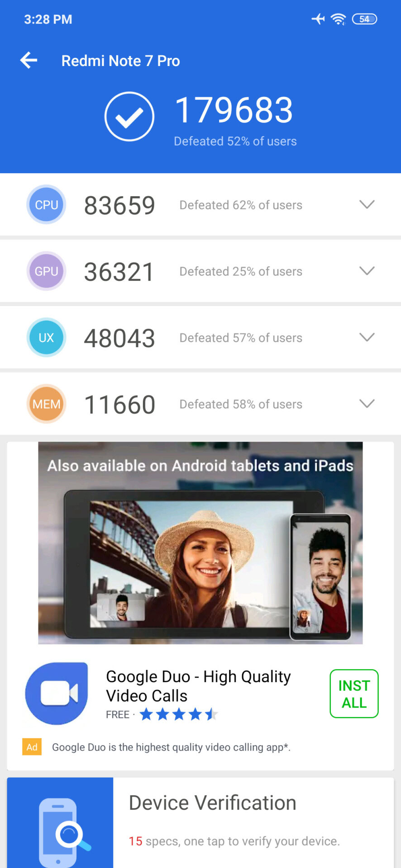Tap the CPU score circle icon

click(47, 205)
